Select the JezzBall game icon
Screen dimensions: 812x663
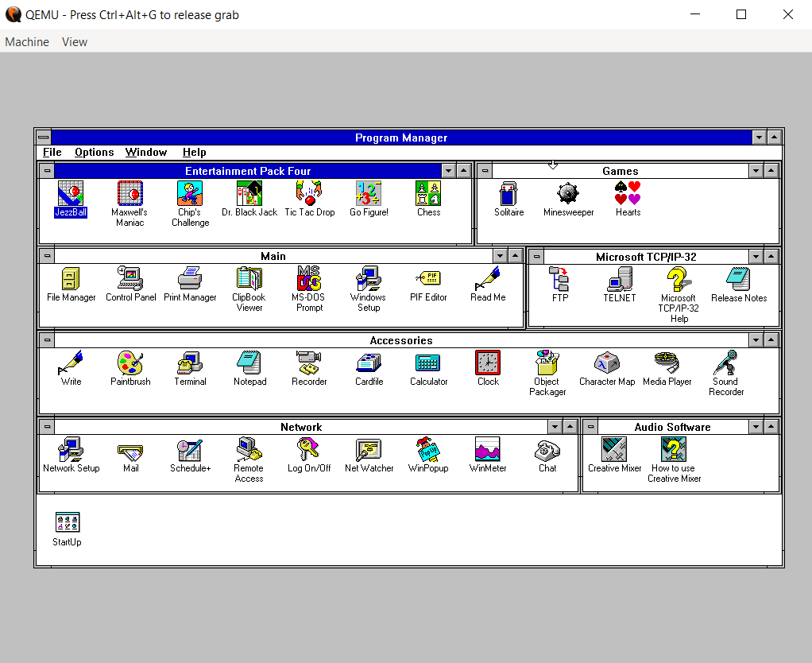[x=71, y=193]
